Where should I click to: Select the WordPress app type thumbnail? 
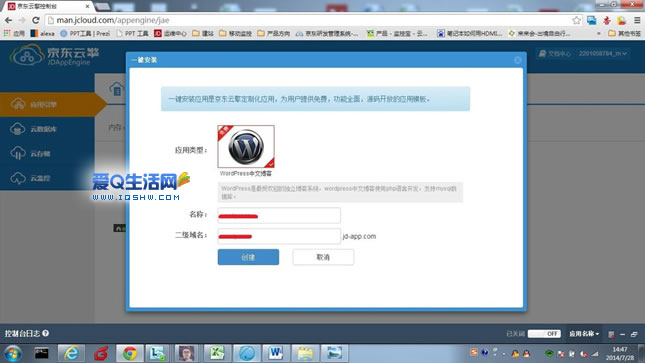(246, 147)
